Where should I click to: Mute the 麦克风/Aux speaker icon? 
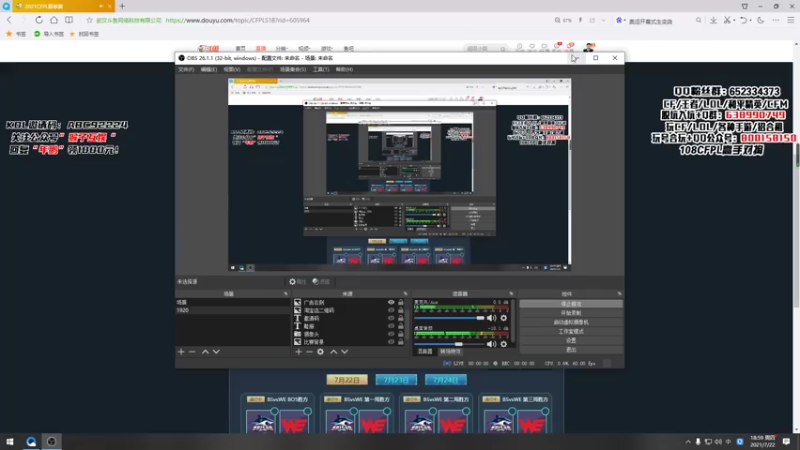click(491, 318)
